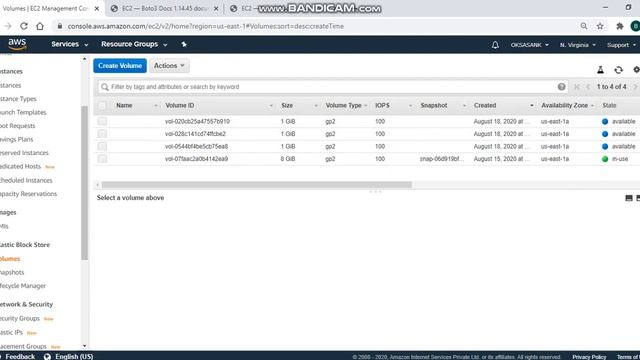Expand the Services menu
Viewport: 640px width, 360px height.
click(69, 44)
